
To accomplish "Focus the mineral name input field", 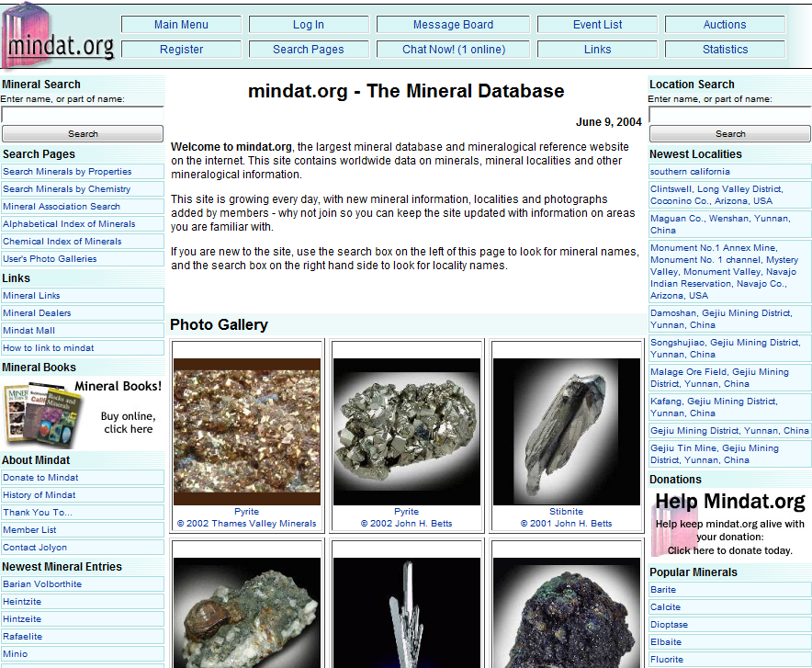I will 82,115.
